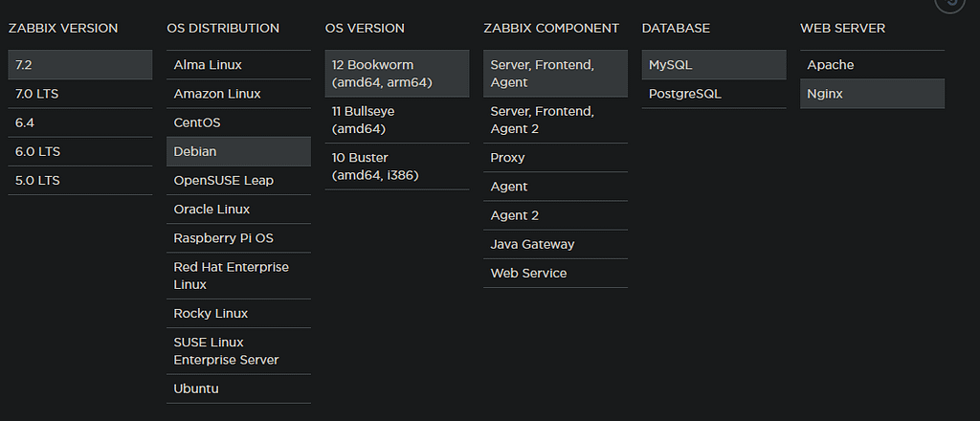Switch database to PostgreSQL

pyautogui.click(x=713, y=94)
